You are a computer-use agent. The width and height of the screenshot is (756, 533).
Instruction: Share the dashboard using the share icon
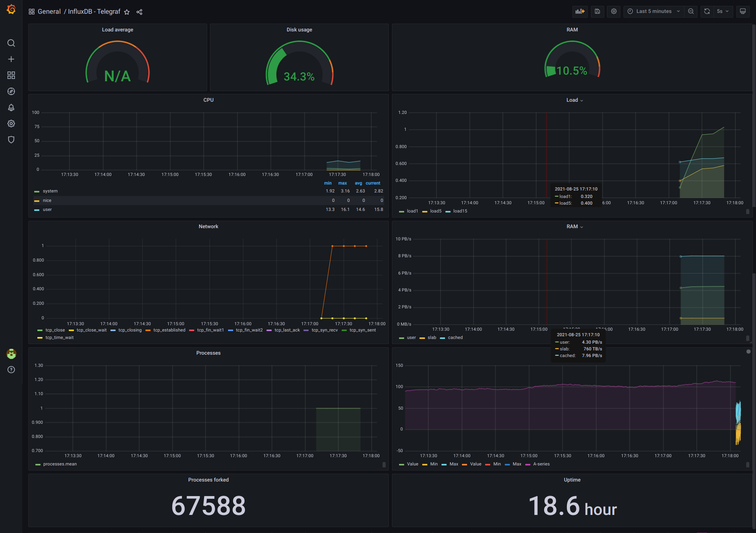click(140, 12)
